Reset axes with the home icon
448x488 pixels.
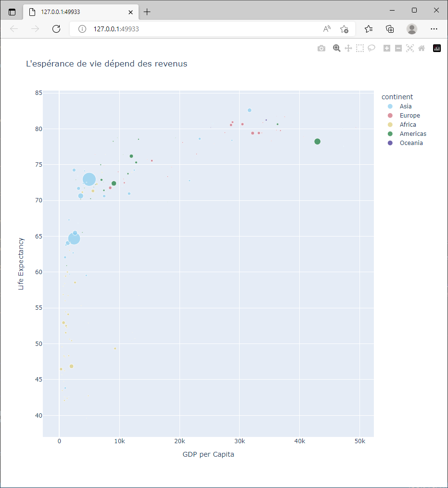(x=422, y=48)
